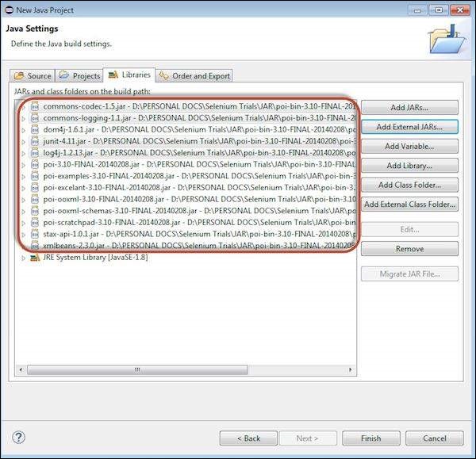Click the scrollbar left arrow
Image resolution: width=476 pixels, height=459 pixels.
coord(21,369)
